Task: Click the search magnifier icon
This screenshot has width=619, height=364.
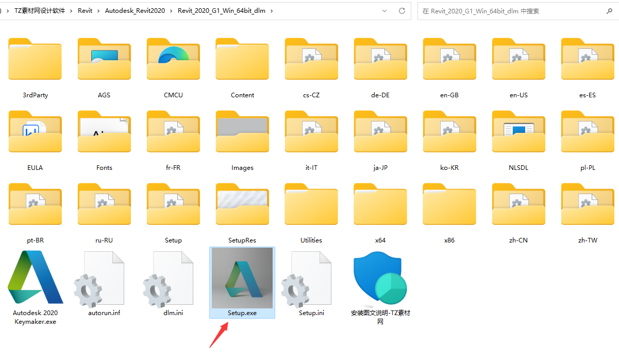Action: [610, 11]
